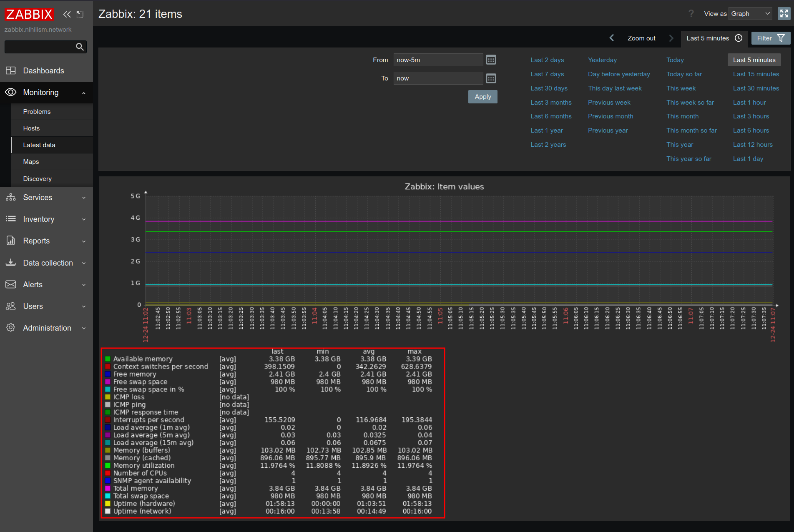Collapse the Monitoring menu chevron

[x=84, y=93]
